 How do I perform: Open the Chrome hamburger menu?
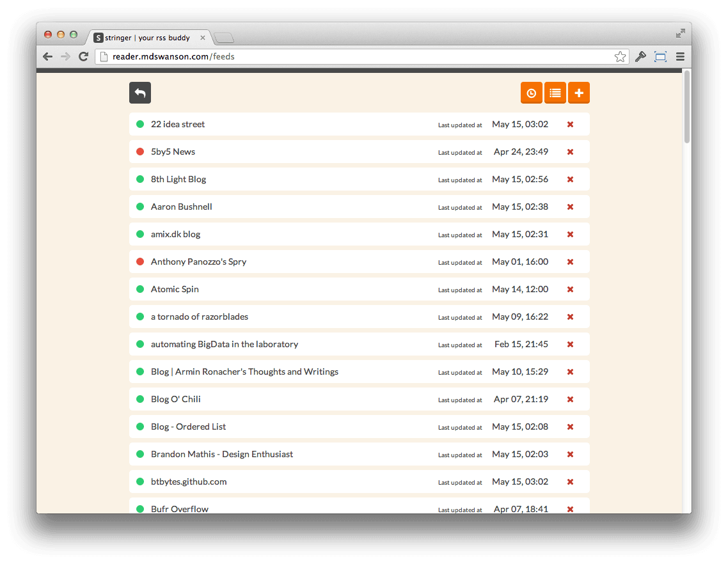pyautogui.click(x=680, y=57)
